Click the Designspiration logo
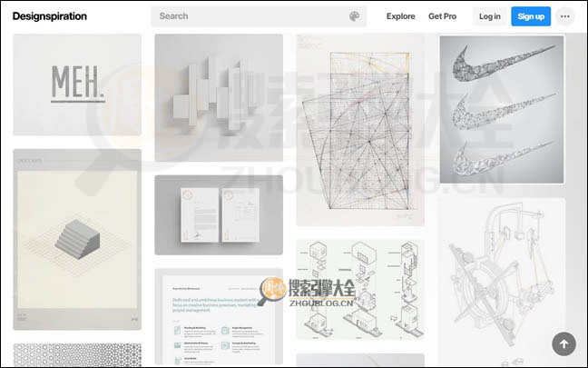This screenshot has height=368, width=588. 50,16
